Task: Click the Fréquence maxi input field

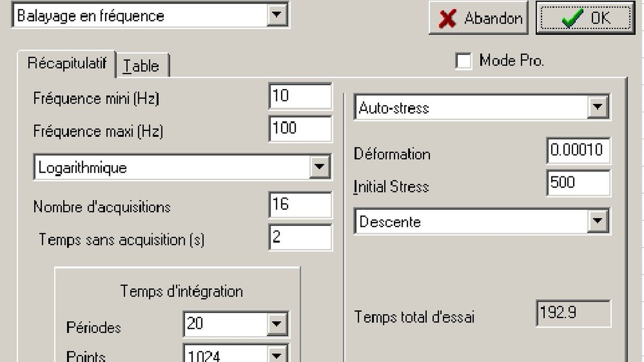Action: pyautogui.click(x=300, y=129)
